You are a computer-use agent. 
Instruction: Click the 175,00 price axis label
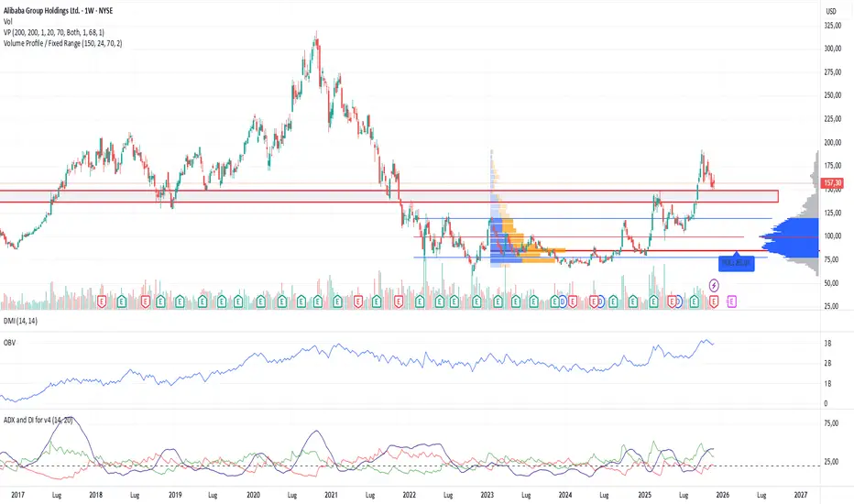coord(833,166)
